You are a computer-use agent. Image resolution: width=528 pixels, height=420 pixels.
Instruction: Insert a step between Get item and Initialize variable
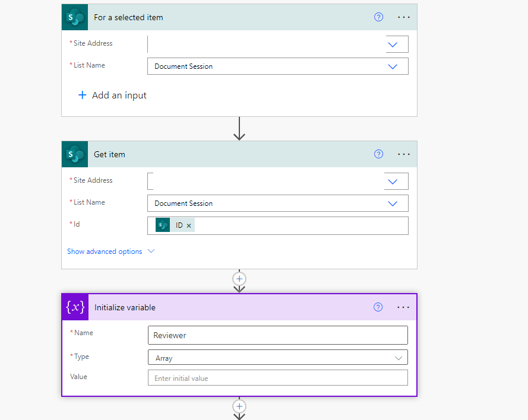coord(239,279)
